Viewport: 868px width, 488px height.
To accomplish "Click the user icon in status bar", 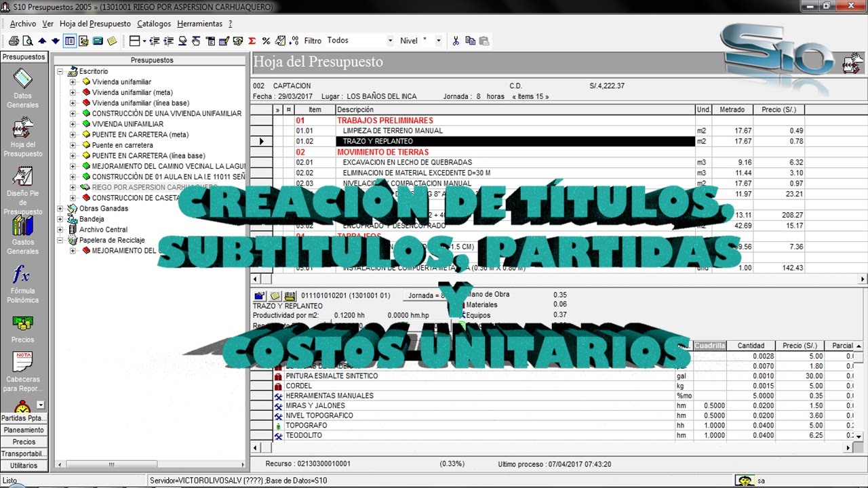I will coord(745,481).
